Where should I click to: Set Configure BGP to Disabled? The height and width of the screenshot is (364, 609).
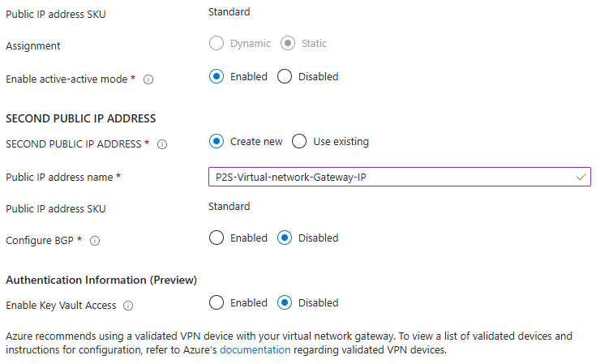tap(285, 238)
